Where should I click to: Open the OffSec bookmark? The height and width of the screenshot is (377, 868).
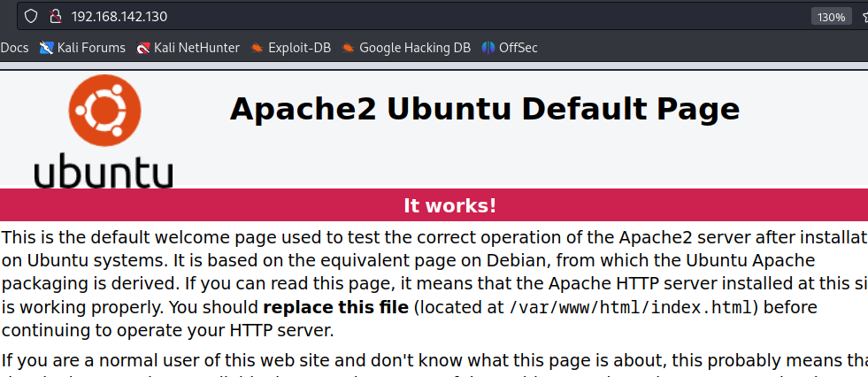pyautogui.click(x=510, y=48)
